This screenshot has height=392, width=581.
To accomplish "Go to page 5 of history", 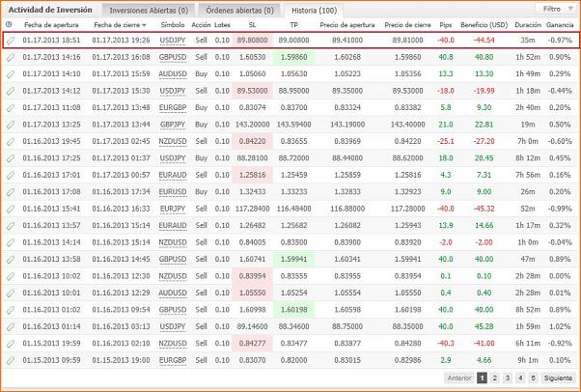I will click(533, 378).
